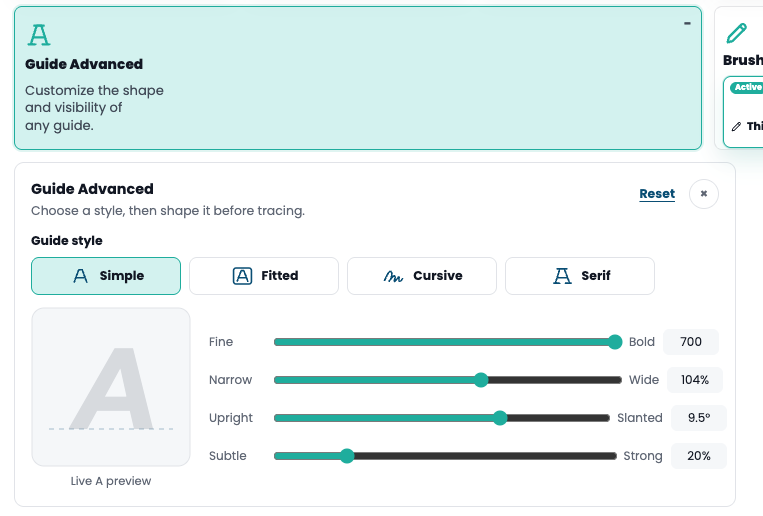The height and width of the screenshot is (516, 763).
Task: Click the Guide Advanced card title
Action: (x=84, y=64)
